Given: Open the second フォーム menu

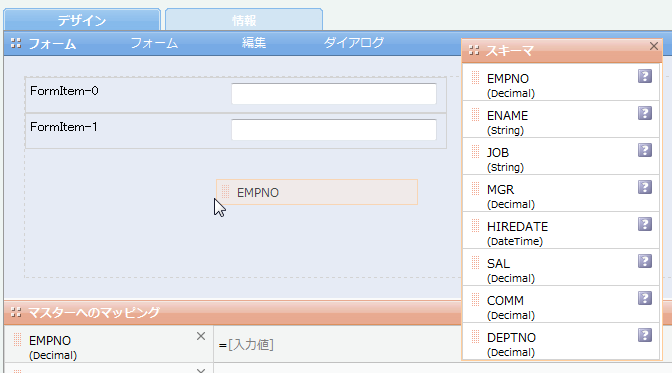Looking at the screenshot, I should pos(154,43).
